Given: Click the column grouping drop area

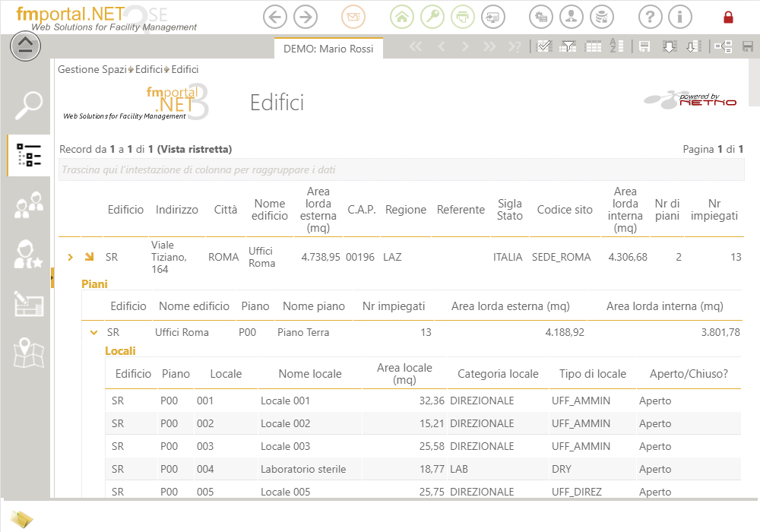Looking at the screenshot, I should (401, 170).
